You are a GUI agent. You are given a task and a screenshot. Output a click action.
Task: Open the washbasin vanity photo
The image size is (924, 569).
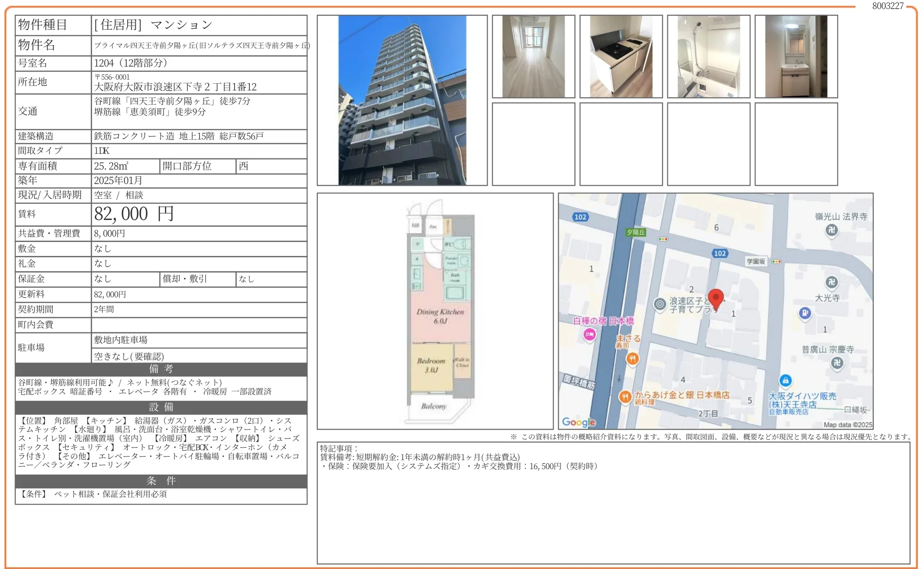coord(796,57)
